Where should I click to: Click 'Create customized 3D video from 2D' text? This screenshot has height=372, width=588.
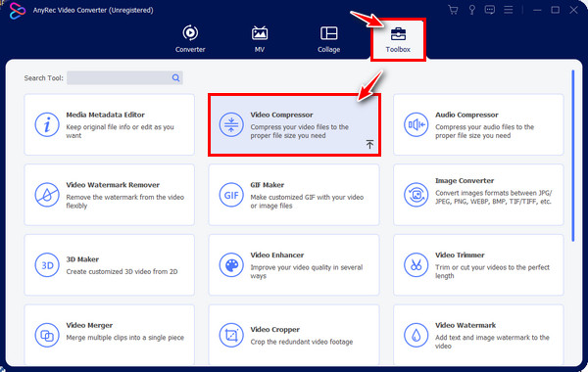[122, 271]
